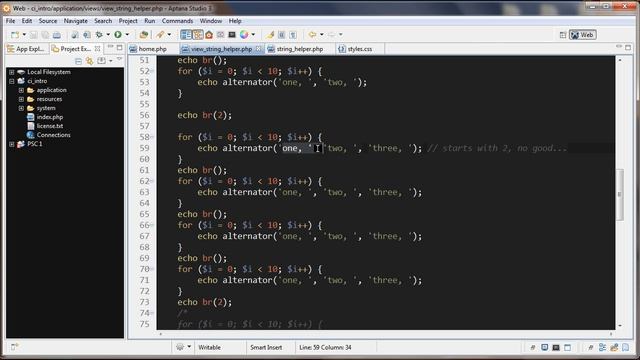
Task: Click the Save All toolbar icon
Action: pos(45,35)
